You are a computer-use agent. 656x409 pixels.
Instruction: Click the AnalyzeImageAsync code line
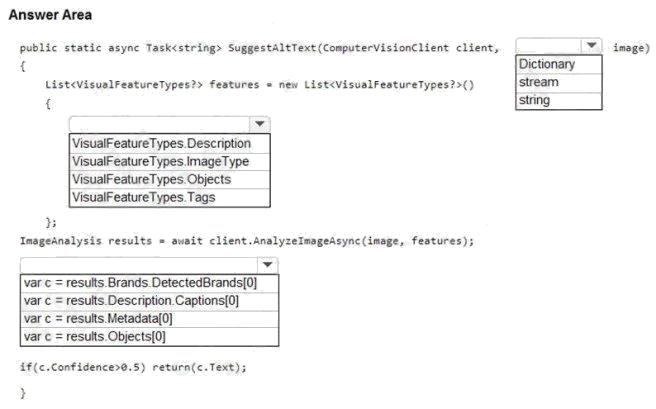pos(247,241)
